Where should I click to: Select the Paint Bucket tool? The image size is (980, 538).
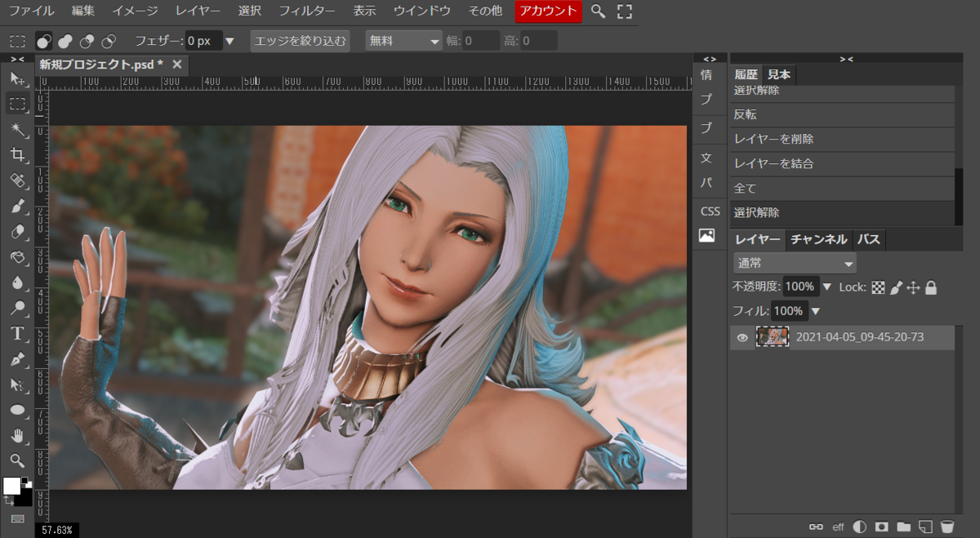[17, 256]
